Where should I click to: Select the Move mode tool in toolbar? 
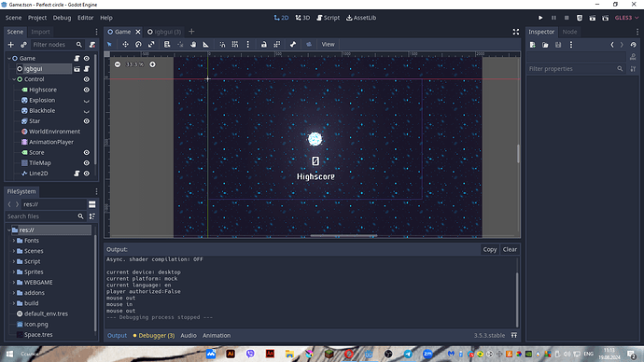pos(125,45)
